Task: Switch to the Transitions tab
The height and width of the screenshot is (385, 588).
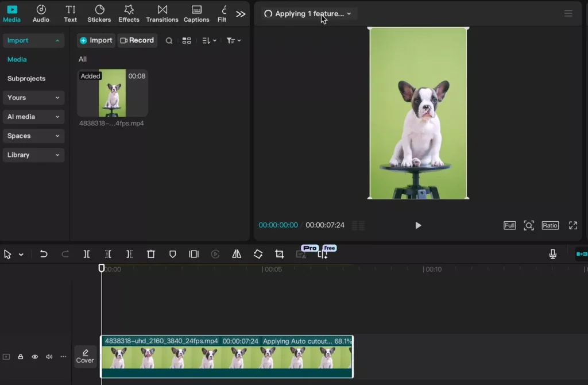Action: coord(162,14)
